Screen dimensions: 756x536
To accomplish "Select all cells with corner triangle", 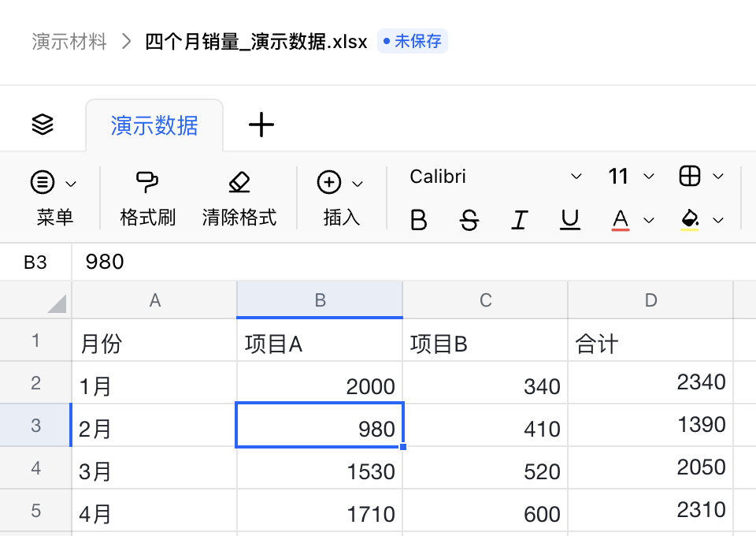I will [x=57, y=303].
